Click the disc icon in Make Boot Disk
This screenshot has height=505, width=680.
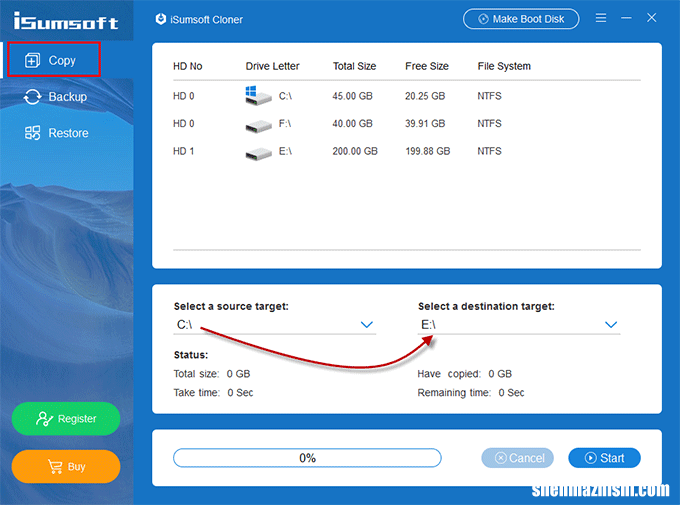coord(483,19)
